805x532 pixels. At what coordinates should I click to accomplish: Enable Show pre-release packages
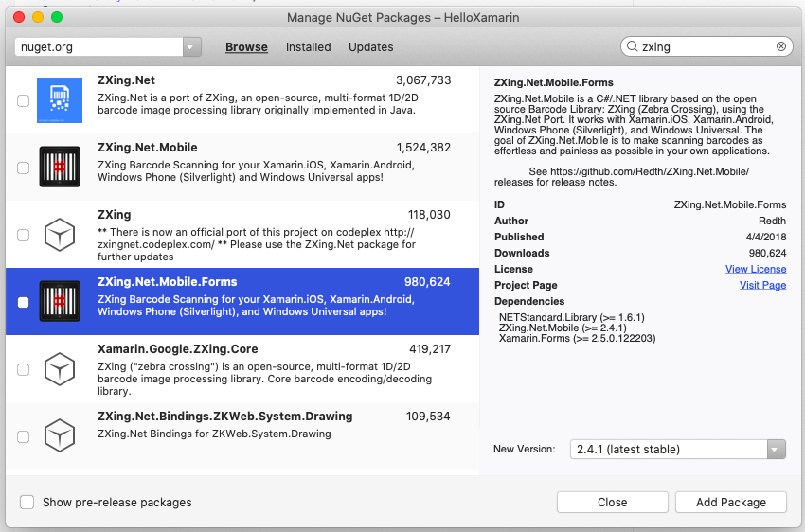pyautogui.click(x=27, y=502)
